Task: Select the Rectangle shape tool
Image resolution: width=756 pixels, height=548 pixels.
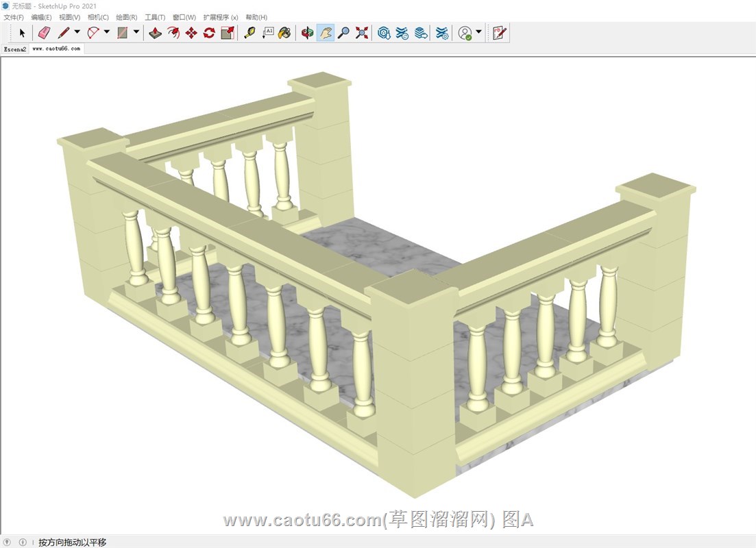Action: coord(123,33)
